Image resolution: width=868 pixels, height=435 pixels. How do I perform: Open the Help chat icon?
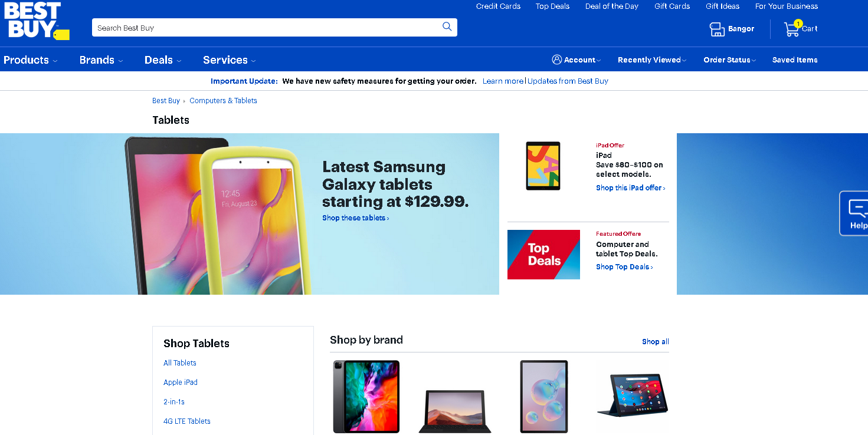[857, 208]
